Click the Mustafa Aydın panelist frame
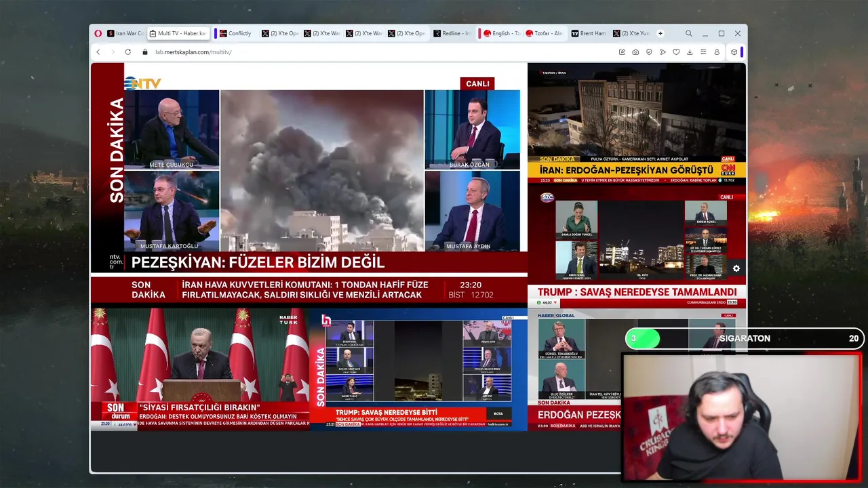 tap(473, 211)
